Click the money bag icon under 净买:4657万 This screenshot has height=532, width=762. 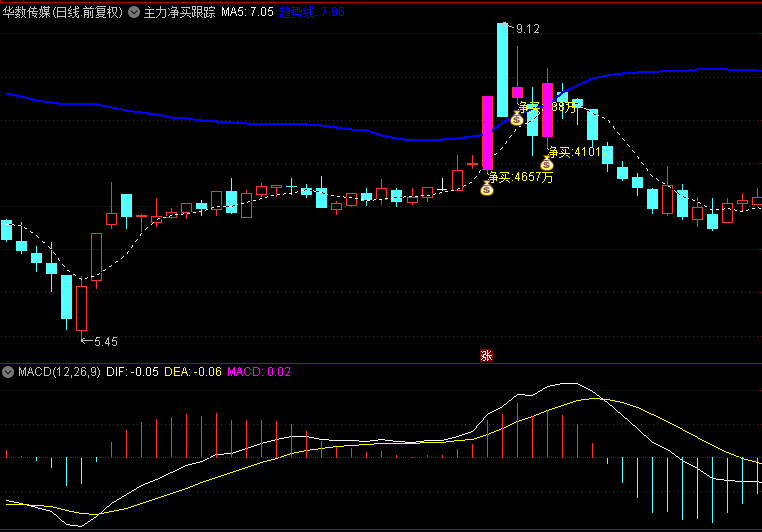coord(486,188)
